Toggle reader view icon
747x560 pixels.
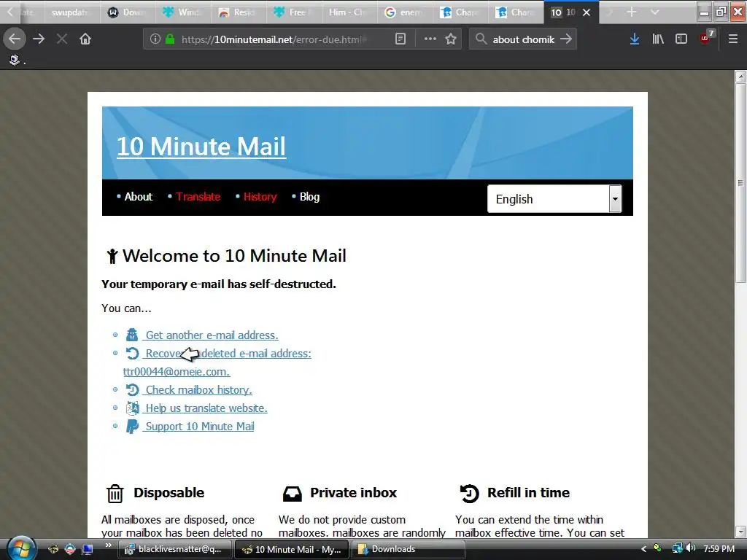point(400,39)
